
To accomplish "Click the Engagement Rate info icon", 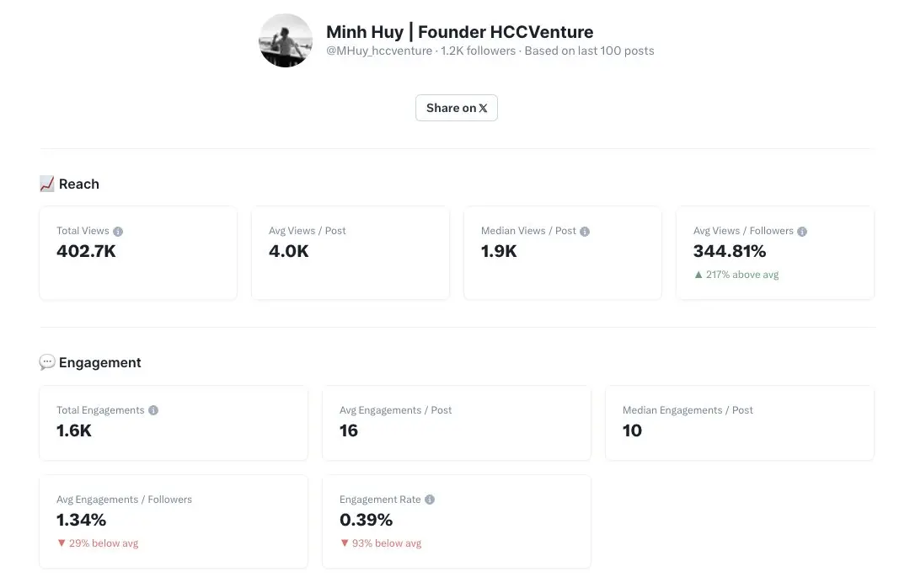I will pyautogui.click(x=430, y=500).
